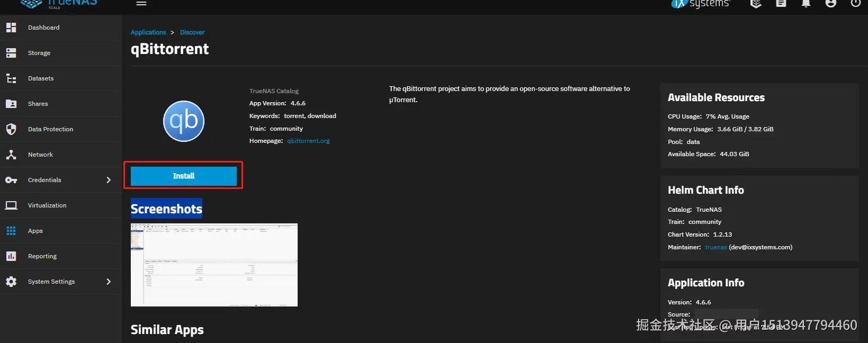Open Data Protection menu item
The height and width of the screenshot is (343, 868).
click(61, 129)
